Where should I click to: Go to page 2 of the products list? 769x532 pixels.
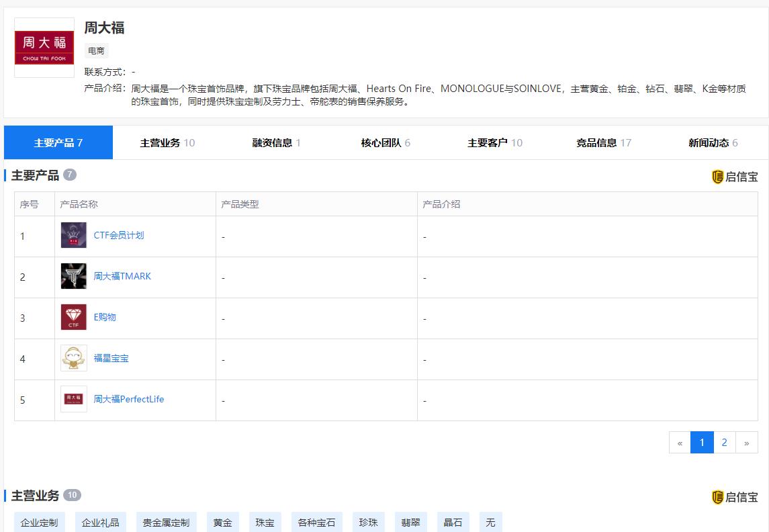coord(724,442)
